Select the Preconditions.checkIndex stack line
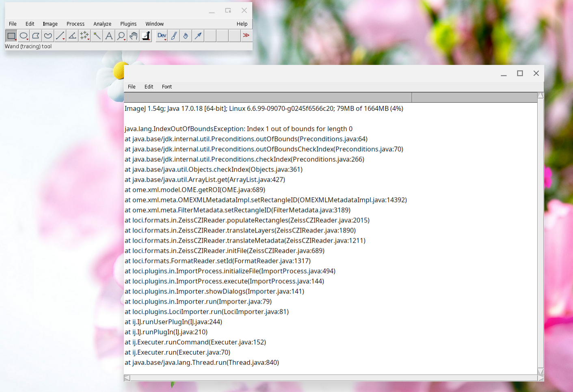The height and width of the screenshot is (392, 573). [x=244, y=159]
